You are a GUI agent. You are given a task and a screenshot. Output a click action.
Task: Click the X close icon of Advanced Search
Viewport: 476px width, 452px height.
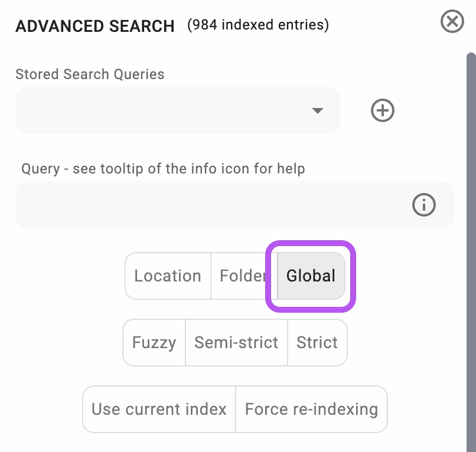click(x=452, y=22)
